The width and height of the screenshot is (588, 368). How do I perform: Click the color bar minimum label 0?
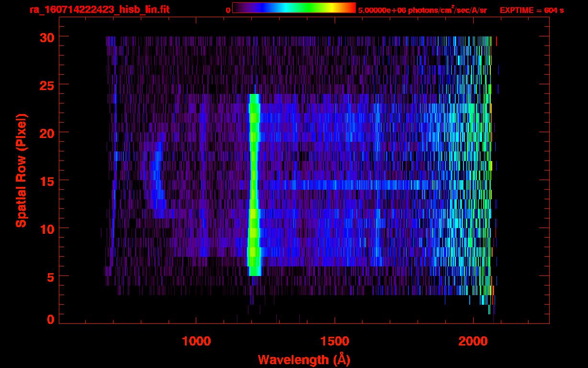coord(228,10)
